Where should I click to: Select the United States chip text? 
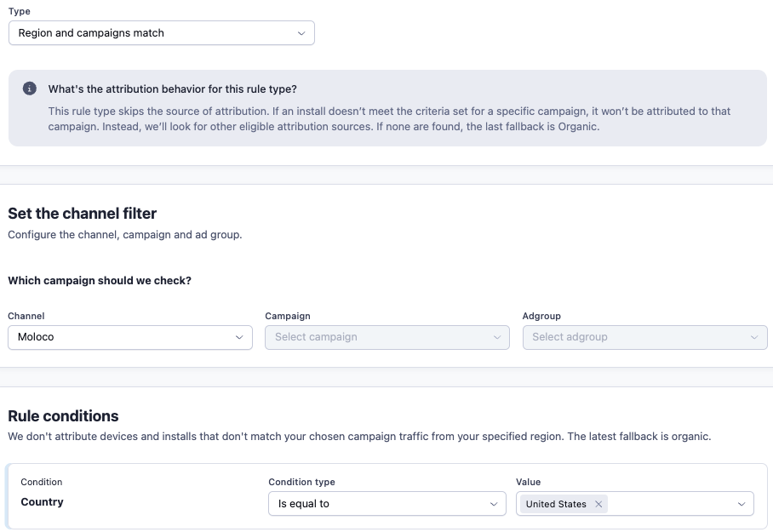(x=556, y=504)
